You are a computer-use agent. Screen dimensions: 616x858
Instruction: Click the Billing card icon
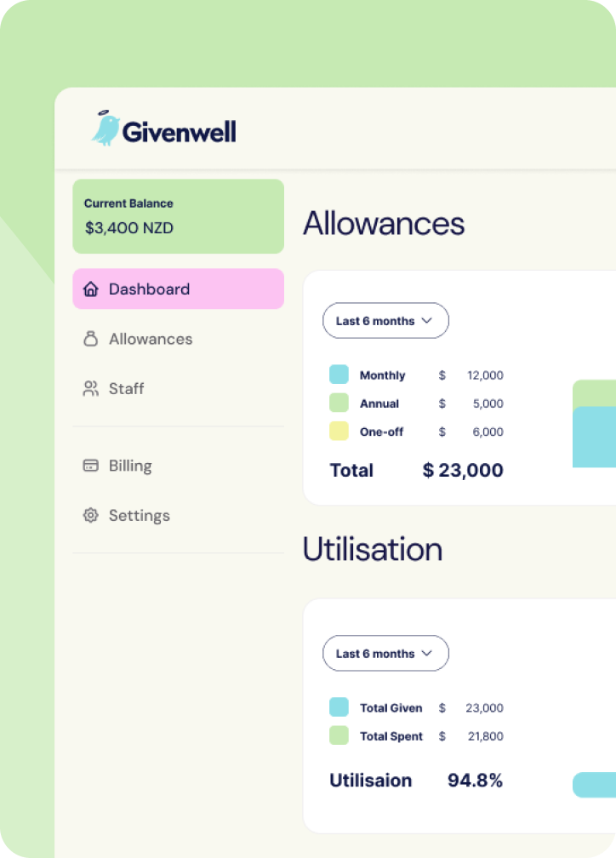coord(91,466)
